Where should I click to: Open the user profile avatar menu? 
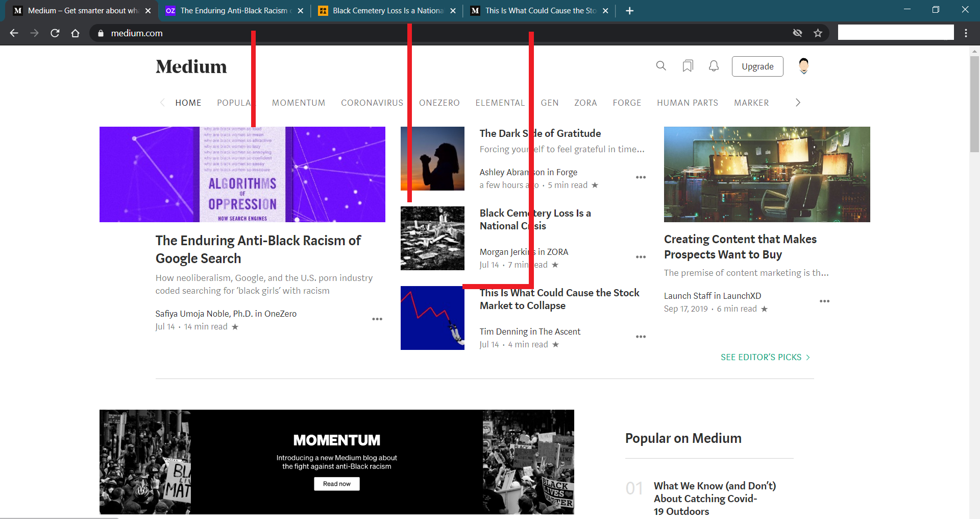pyautogui.click(x=803, y=66)
